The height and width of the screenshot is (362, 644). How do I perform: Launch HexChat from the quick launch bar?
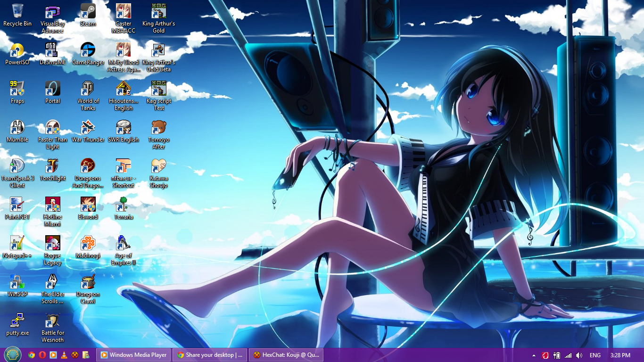[75, 355]
